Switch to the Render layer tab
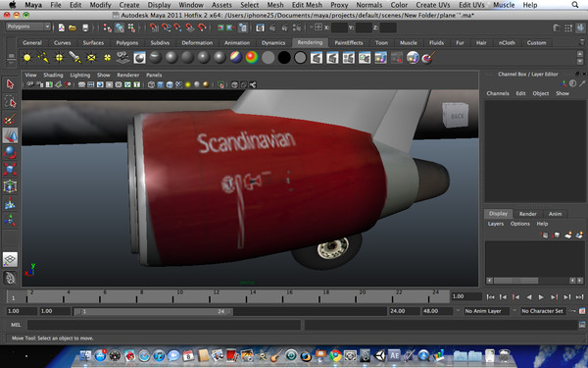The width and height of the screenshot is (588, 368). (527, 214)
